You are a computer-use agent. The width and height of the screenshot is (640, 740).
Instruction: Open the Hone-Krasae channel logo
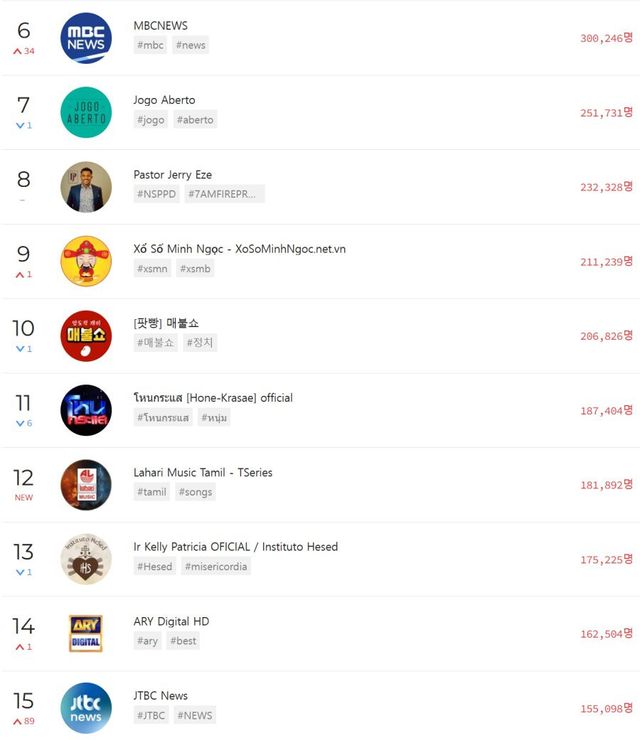(x=86, y=410)
